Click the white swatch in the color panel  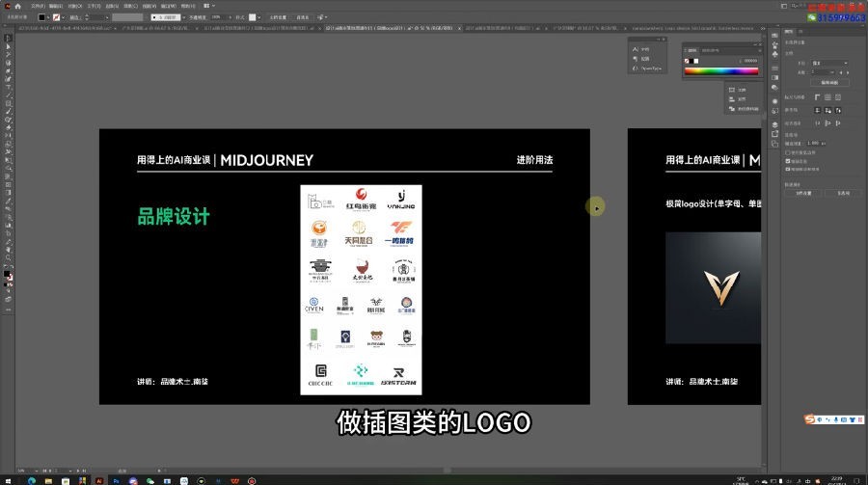tap(695, 61)
